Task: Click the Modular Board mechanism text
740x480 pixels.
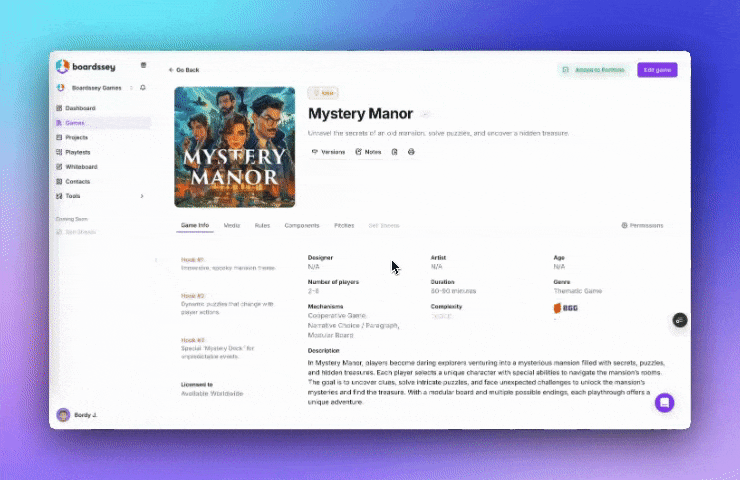Action: (x=330, y=335)
